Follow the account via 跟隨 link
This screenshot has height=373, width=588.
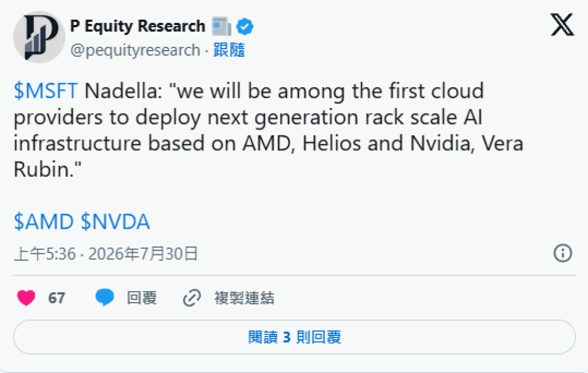click(229, 50)
